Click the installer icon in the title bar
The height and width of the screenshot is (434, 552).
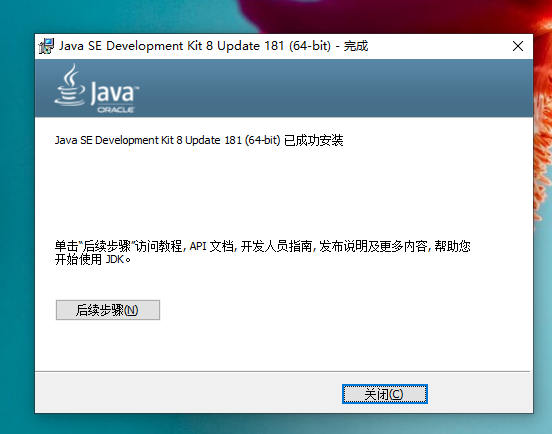click(46, 46)
